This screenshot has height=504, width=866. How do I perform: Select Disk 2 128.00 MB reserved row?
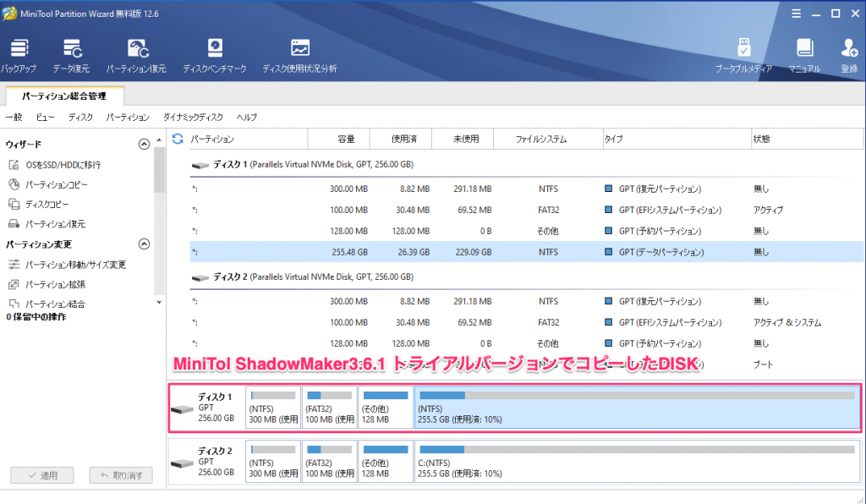click(526, 343)
